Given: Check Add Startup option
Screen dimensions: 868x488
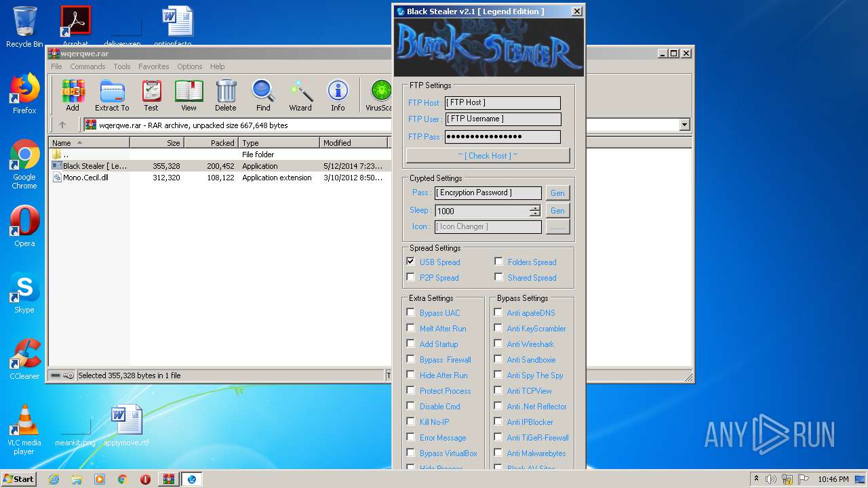Looking at the screenshot, I should tap(410, 344).
